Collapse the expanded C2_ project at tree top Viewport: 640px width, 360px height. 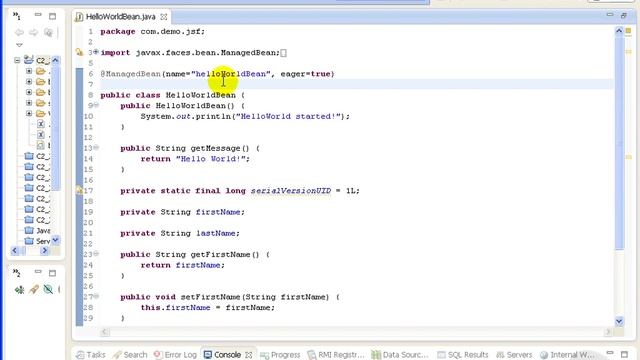pos(17,60)
